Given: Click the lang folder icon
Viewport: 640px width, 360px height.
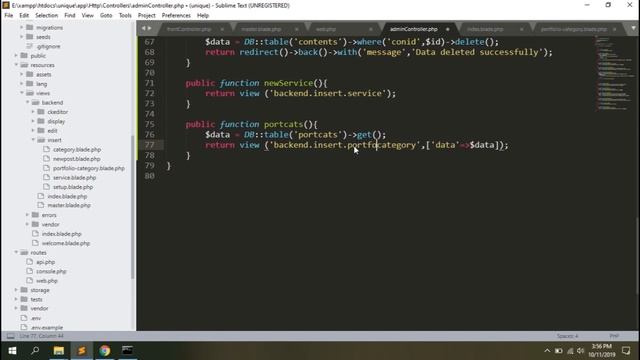Looking at the screenshot, I should point(30,84).
